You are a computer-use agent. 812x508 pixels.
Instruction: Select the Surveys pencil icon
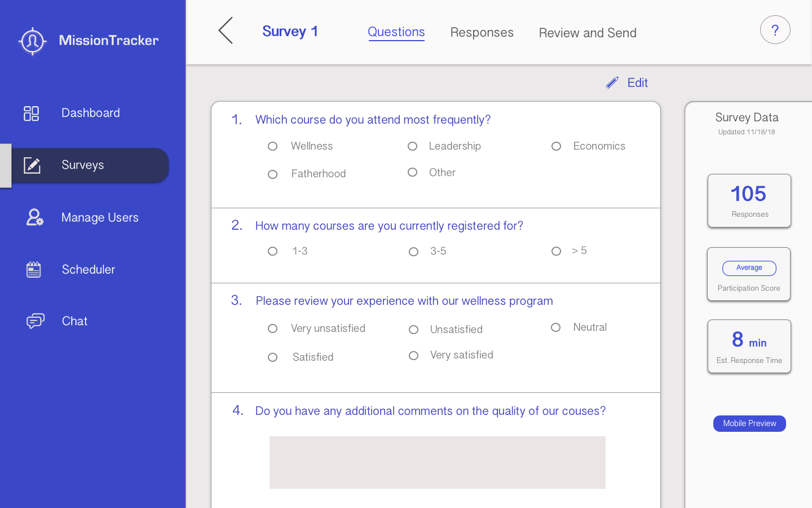click(x=32, y=165)
